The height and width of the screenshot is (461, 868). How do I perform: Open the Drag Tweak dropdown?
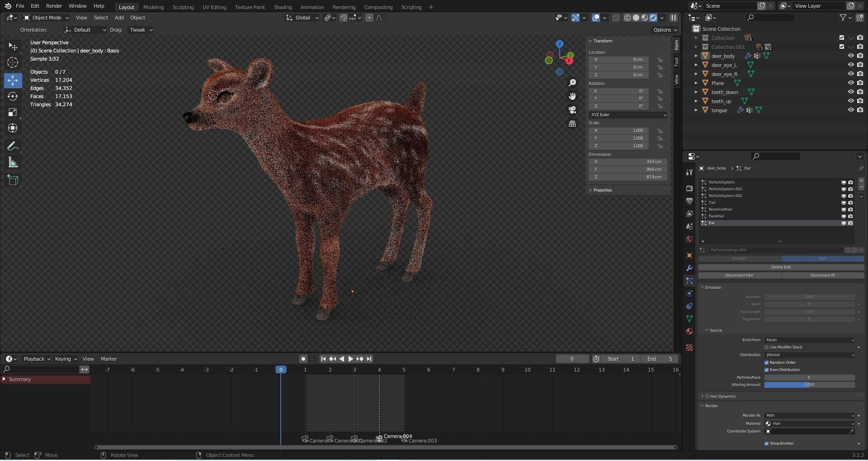(141, 30)
